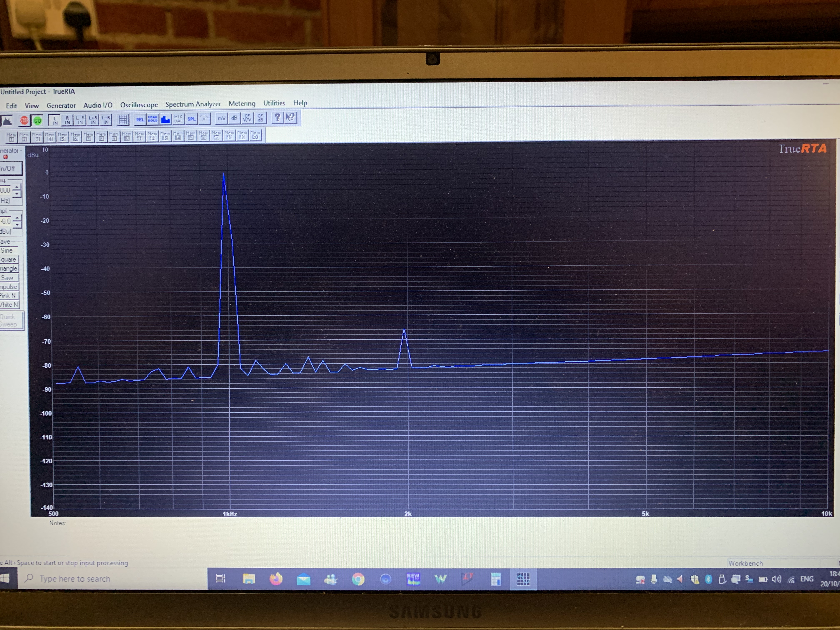
Task: Open Chrome from the taskbar
Action: 358,579
